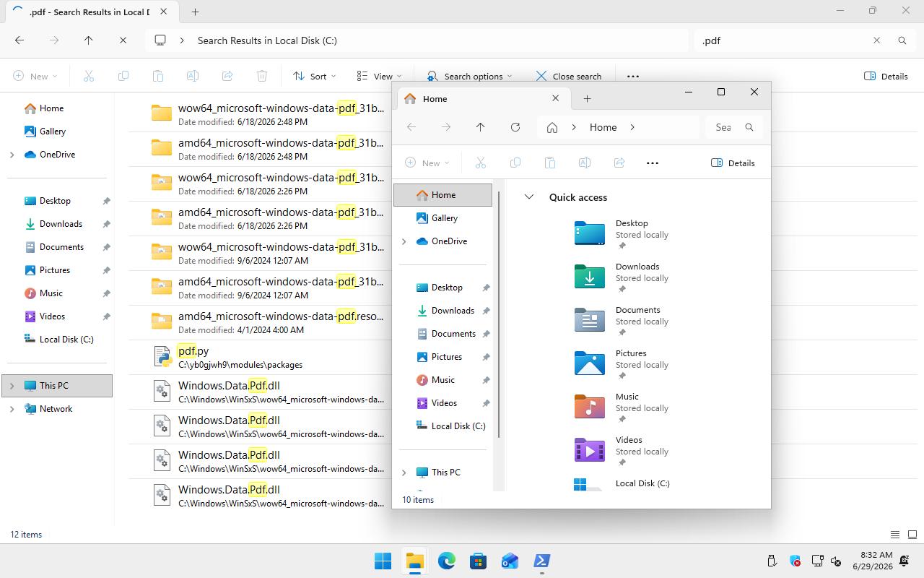Open Local Disk (C:) in search window sidebar
This screenshot has height=578, width=924.
66,340
